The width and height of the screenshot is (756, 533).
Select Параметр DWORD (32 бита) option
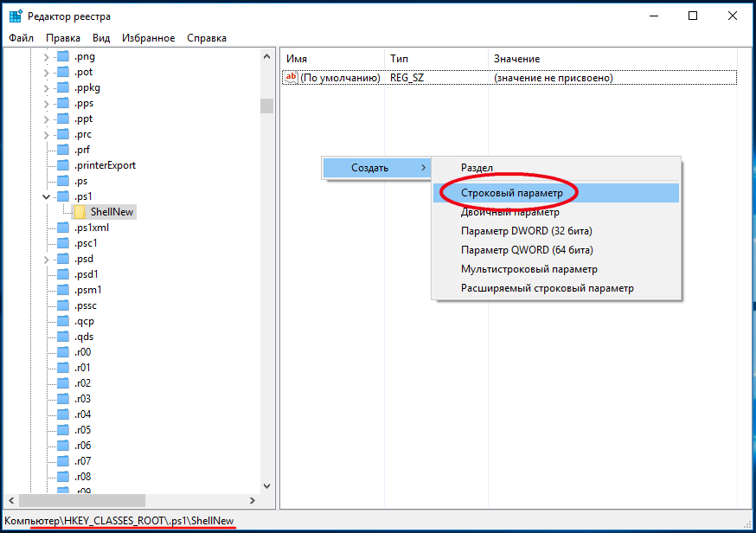coord(526,231)
